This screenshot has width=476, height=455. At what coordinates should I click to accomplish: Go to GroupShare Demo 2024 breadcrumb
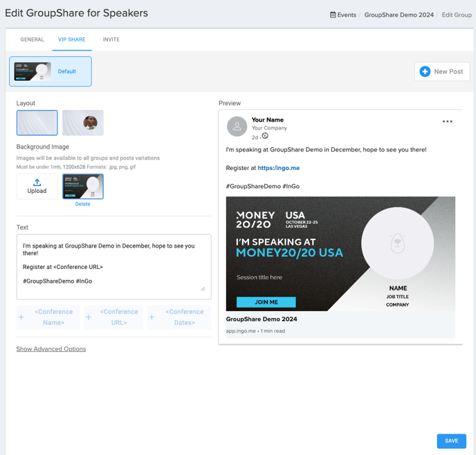coord(399,15)
